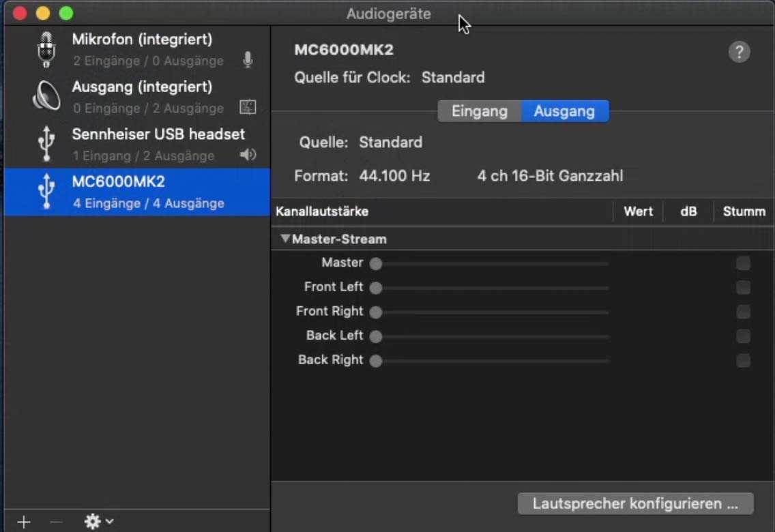Click the system alert indicator on Ausgang row
This screenshot has height=532, width=775.
point(248,108)
